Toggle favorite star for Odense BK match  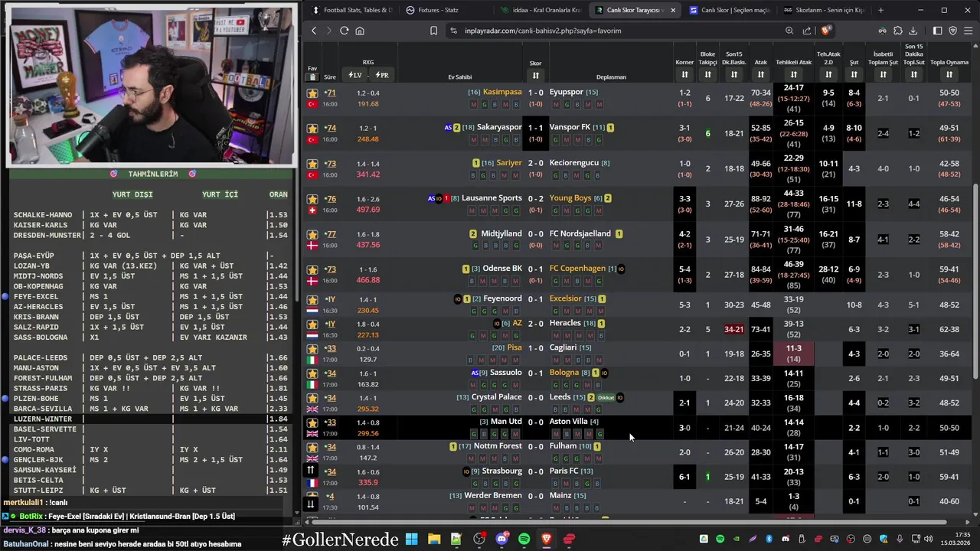[x=312, y=269]
